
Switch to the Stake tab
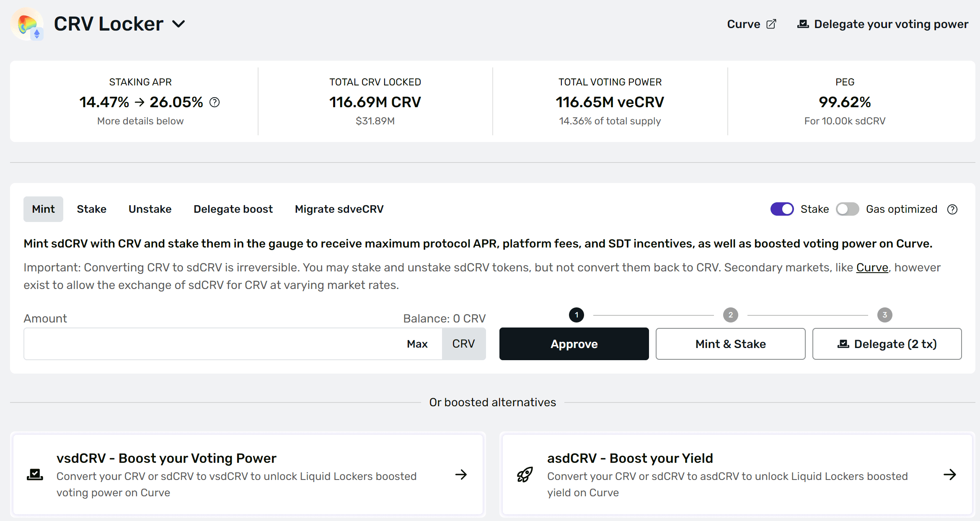pyautogui.click(x=92, y=209)
